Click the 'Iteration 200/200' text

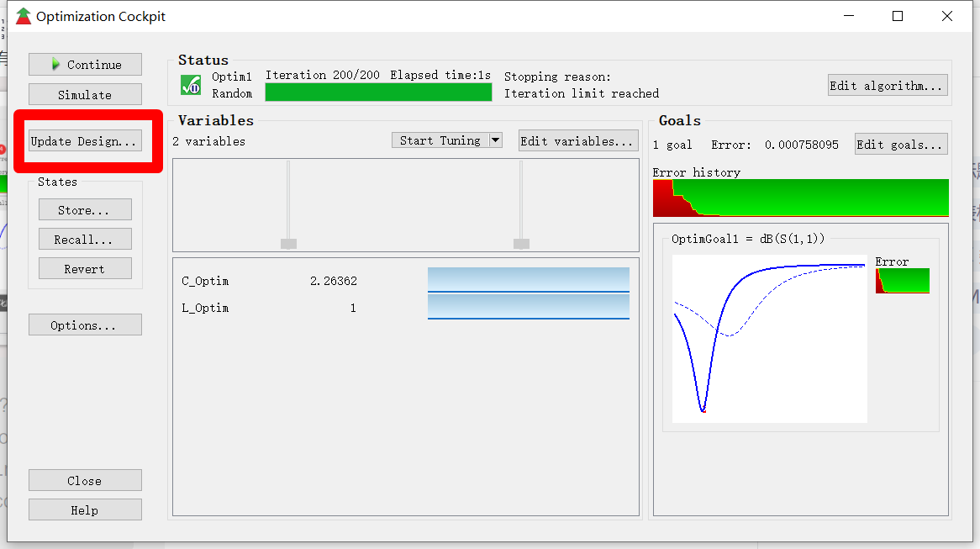[x=323, y=75]
